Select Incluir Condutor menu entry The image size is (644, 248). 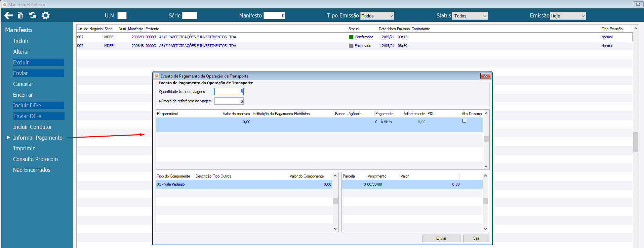(33, 127)
